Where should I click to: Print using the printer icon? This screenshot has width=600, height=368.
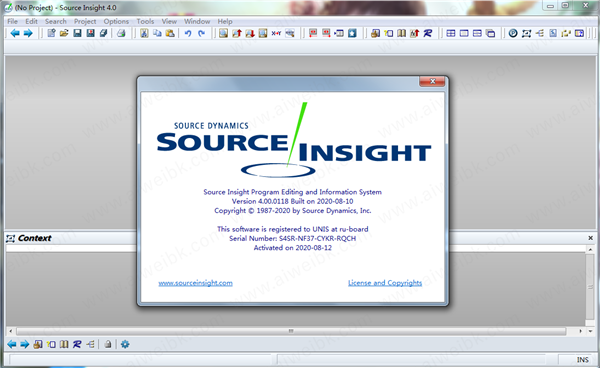tap(121, 33)
